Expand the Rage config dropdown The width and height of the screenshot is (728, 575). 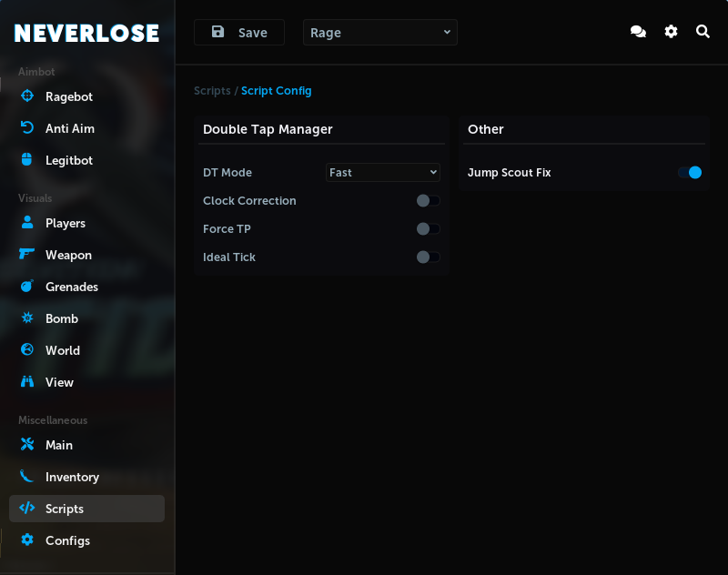point(379,33)
